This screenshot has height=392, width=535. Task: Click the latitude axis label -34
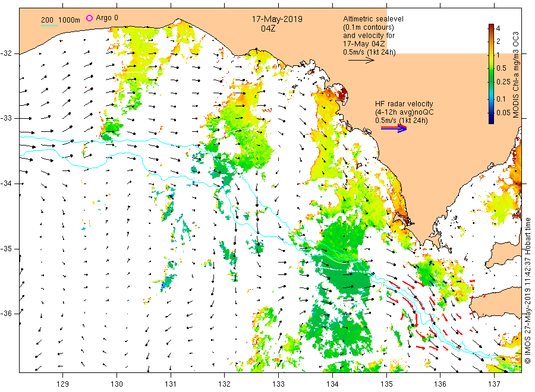click(7, 184)
